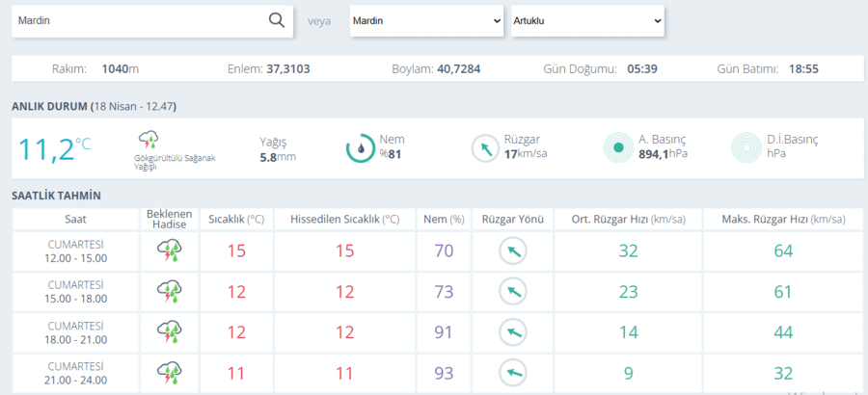The image size is (868, 395).
Task: Click the 15.00-18.00 wind direction icon
Action: coord(513,292)
